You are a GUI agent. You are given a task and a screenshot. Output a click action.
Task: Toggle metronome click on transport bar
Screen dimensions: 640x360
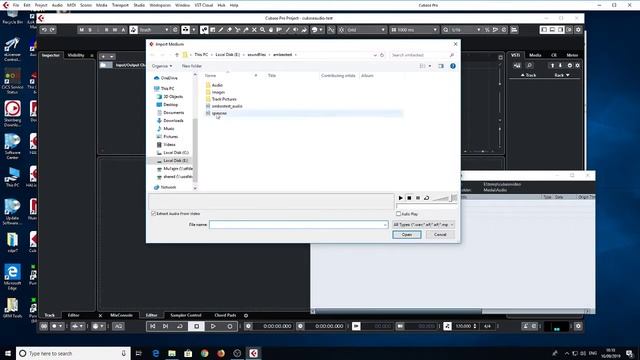(526, 326)
